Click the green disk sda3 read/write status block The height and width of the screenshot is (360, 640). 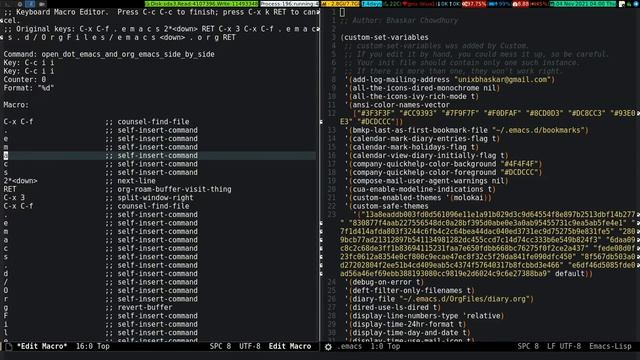[x=202, y=4]
